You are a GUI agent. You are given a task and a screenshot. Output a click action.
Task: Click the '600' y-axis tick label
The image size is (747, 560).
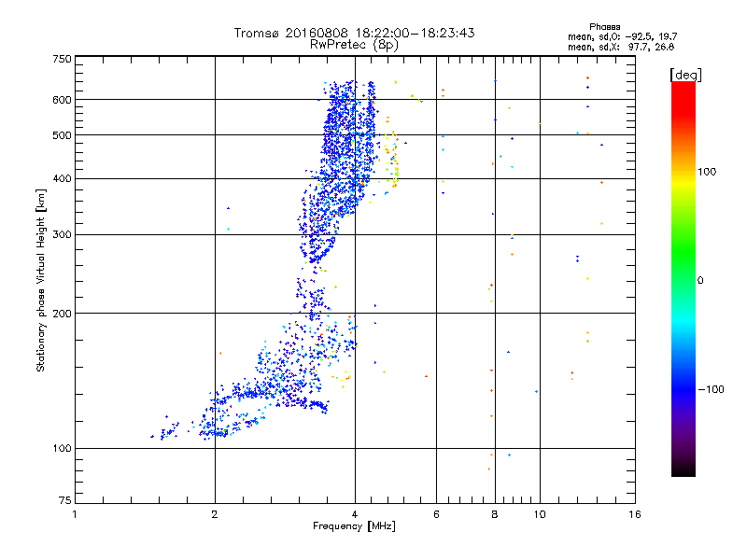point(62,100)
